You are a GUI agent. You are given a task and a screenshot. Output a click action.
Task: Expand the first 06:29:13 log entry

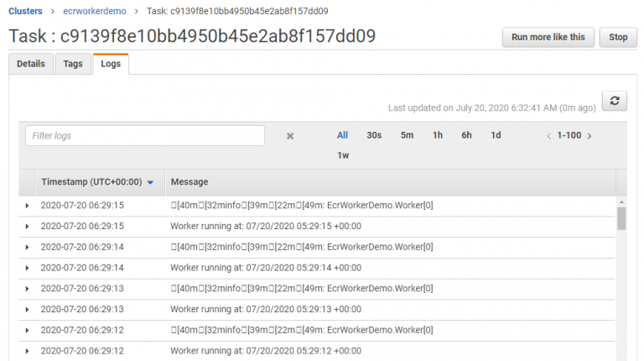coord(28,289)
